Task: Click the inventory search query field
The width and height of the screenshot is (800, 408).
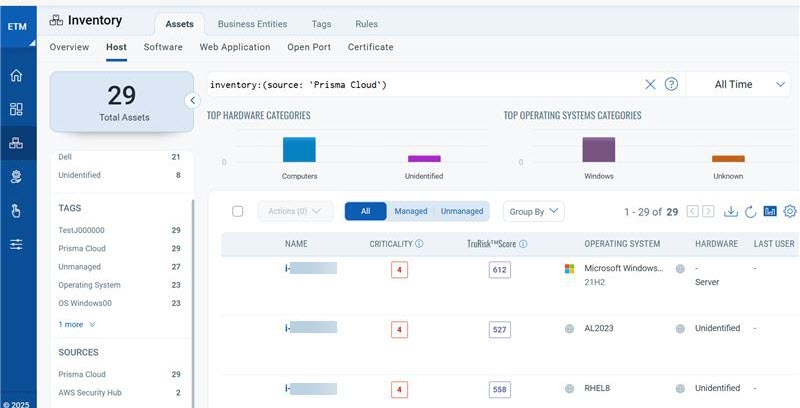Action: (x=420, y=85)
